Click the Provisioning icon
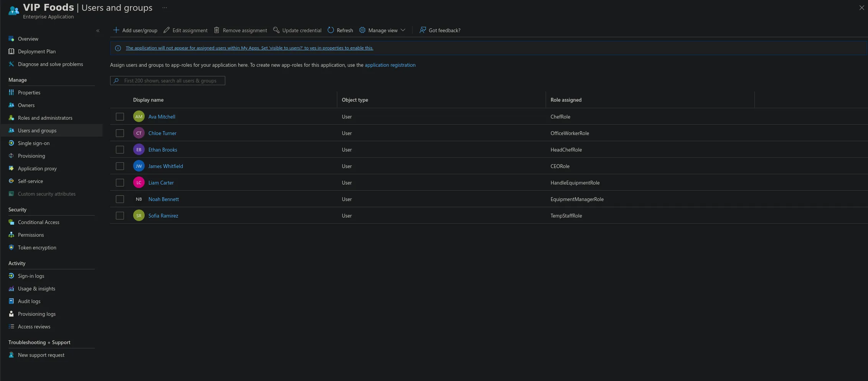Image resolution: width=868 pixels, height=381 pixels. coord(11,156)
